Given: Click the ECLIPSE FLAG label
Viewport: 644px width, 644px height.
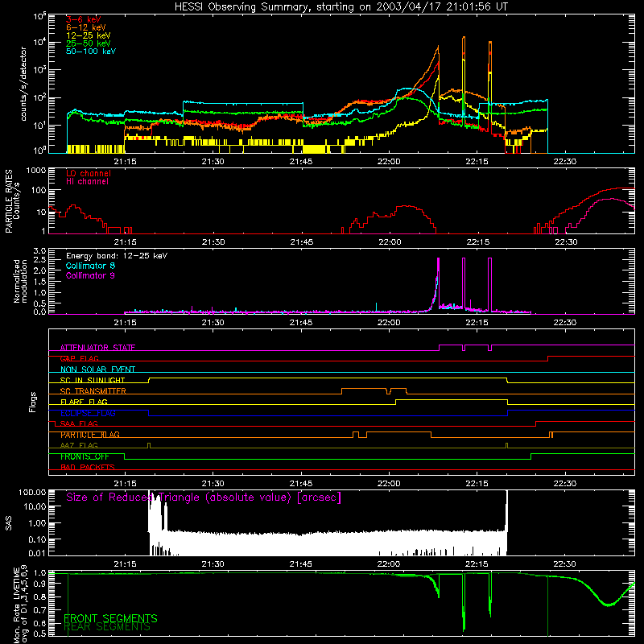Looking at the screenshot, I should [x=88, y=413].
